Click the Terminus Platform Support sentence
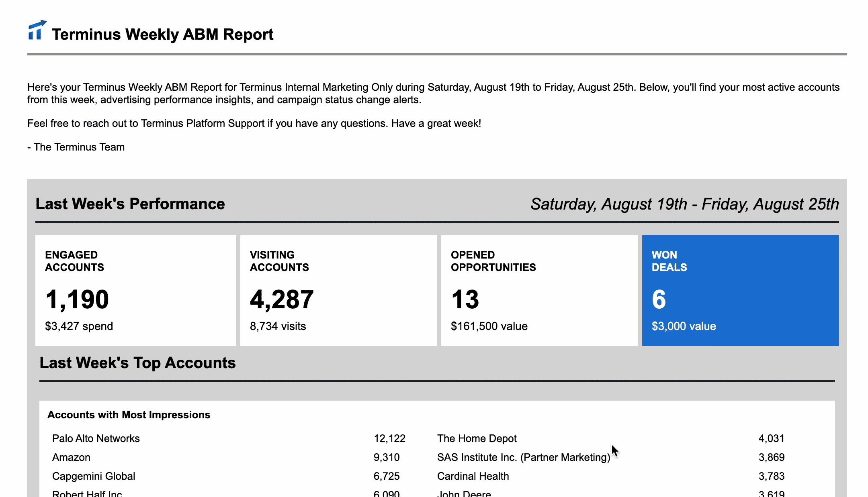The width and height of the screenshot is (868, 497). 254,123
